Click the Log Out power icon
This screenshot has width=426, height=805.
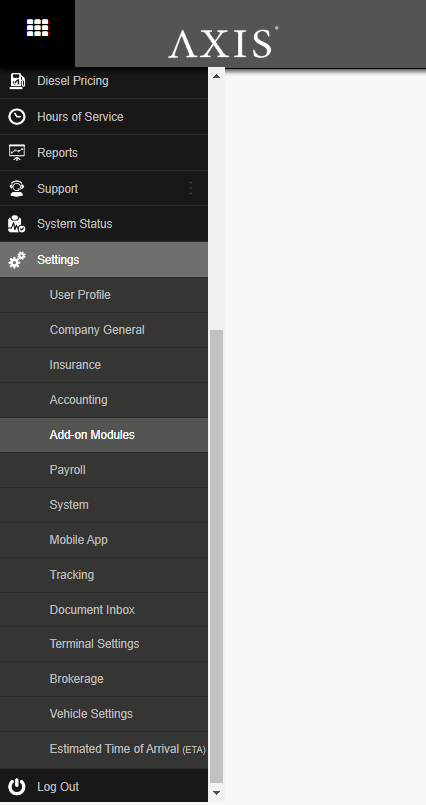click(17, 787)
